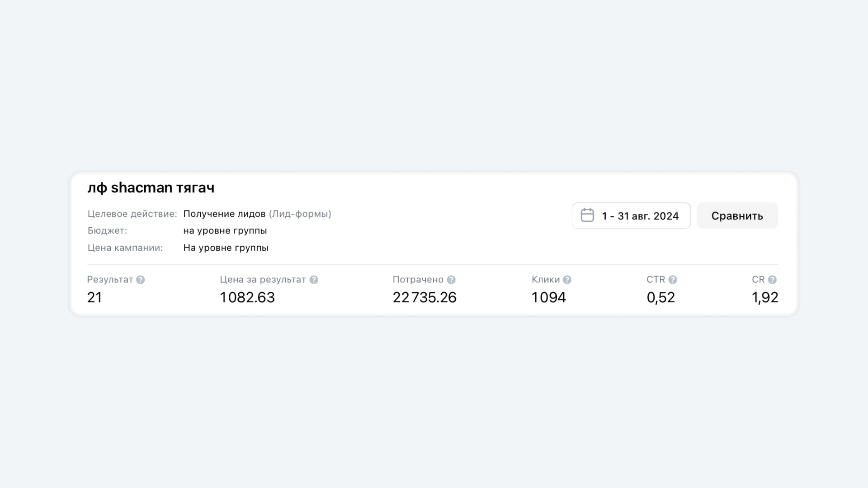The height and width of the screenshot is (488, 868).
Task: Open help icon next to Цена за результат
Action: coord(314,280)
